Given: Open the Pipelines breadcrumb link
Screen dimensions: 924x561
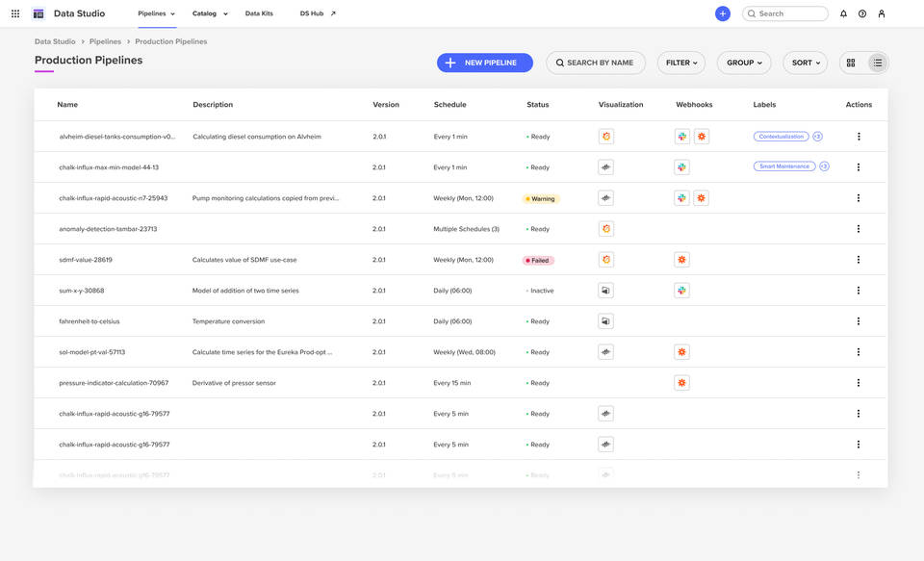Looking at the screenshot, I should tap(105, 40).
